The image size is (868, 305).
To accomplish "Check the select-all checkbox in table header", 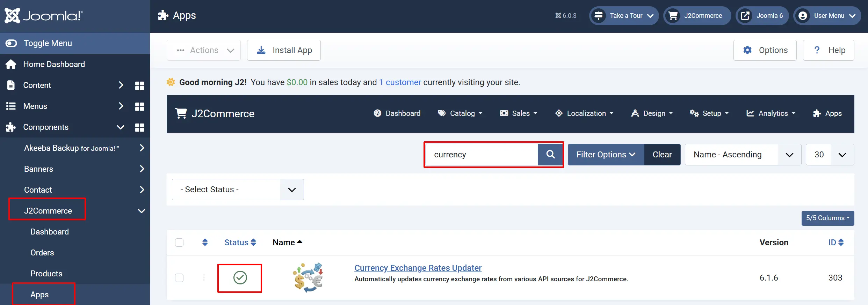I will [179, 243].
